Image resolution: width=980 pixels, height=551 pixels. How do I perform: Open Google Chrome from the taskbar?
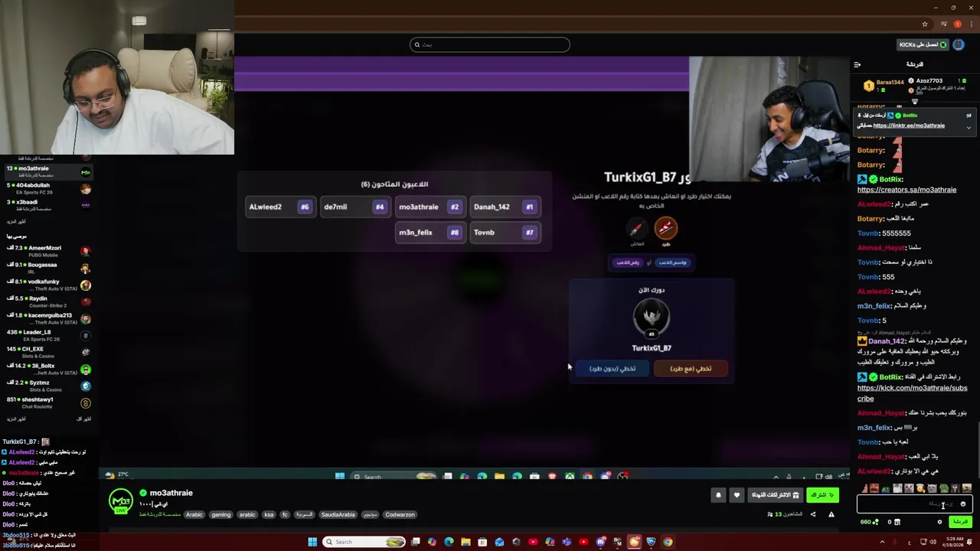(668, 542)
